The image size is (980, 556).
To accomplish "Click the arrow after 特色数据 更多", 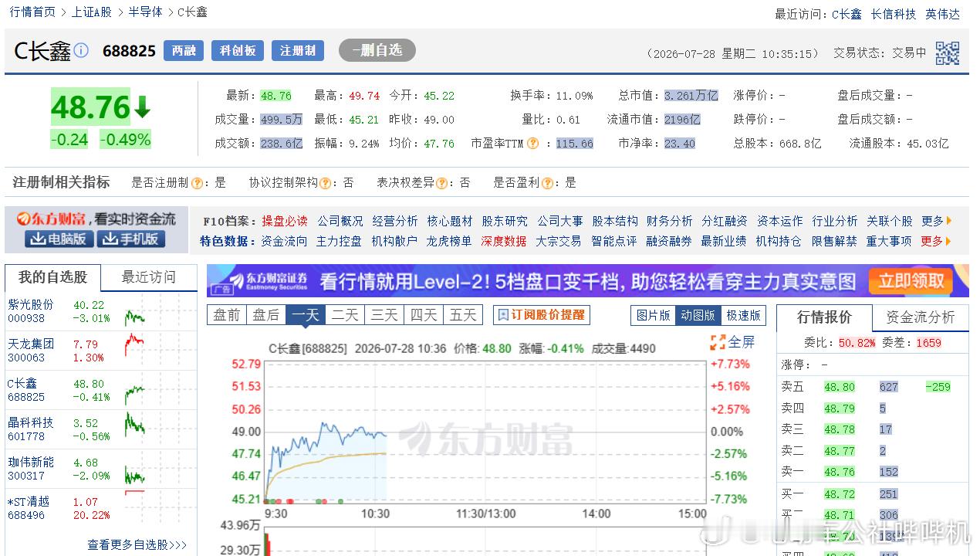I will pyautogui.click(x=949, y=241).
